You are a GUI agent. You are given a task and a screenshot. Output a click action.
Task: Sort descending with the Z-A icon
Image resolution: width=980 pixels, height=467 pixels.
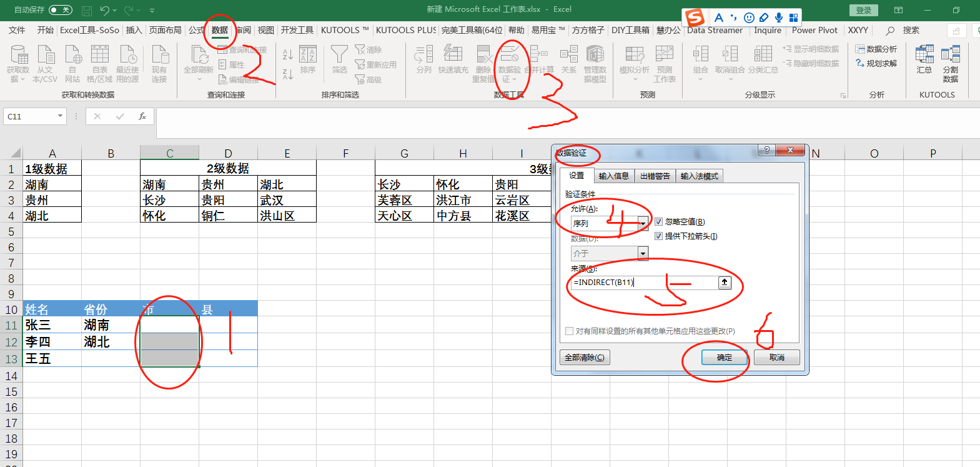tap(288, 74)
